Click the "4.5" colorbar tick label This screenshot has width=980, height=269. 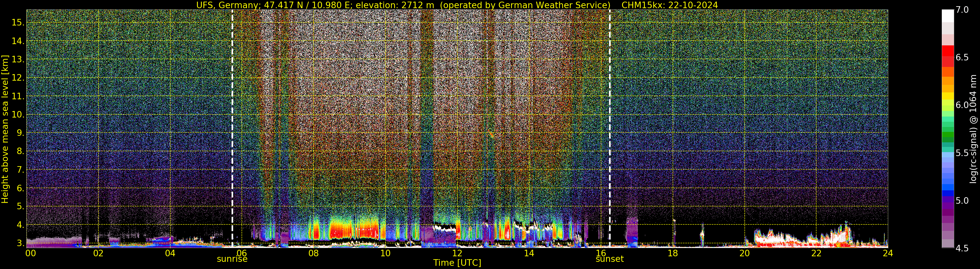pyautogui.click(x=962, y=248)
